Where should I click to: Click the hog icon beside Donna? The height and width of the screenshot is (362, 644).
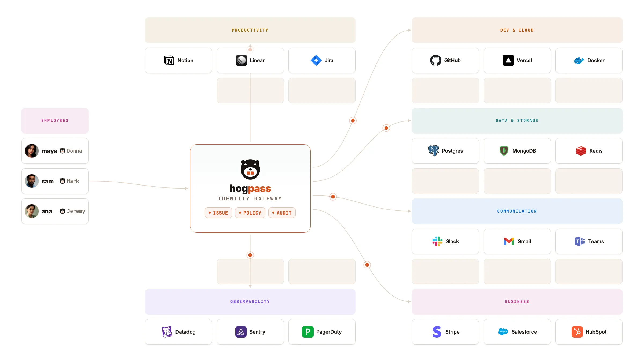point(63,151)
